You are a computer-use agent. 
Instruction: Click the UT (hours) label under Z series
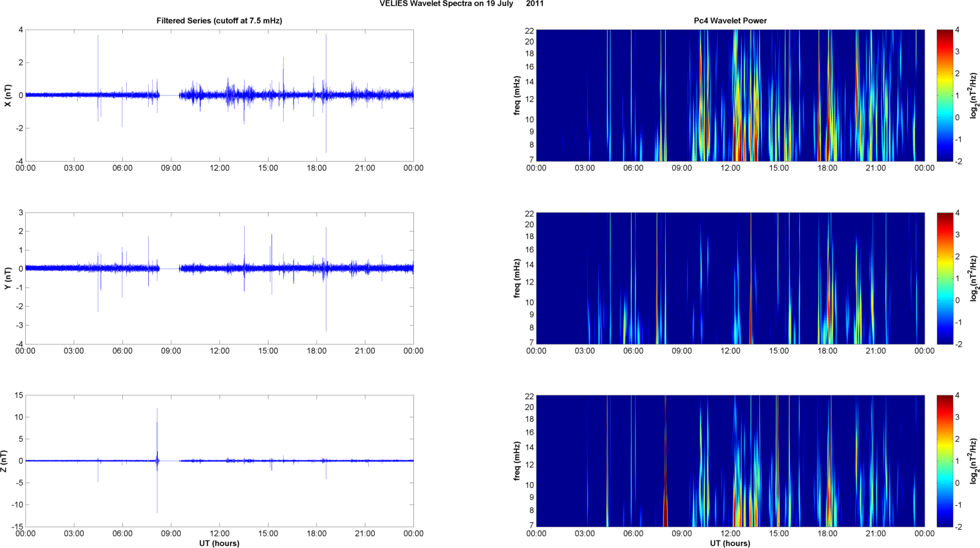tap(219, 543)
